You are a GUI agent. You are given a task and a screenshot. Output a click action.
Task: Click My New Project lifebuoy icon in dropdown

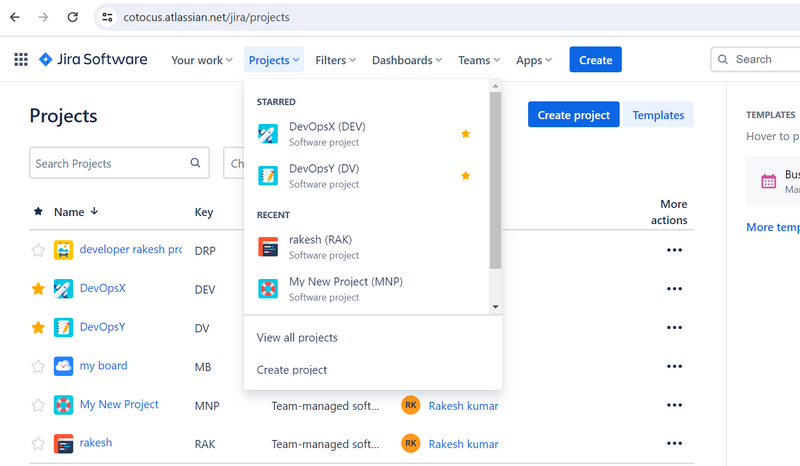point(268,289)
